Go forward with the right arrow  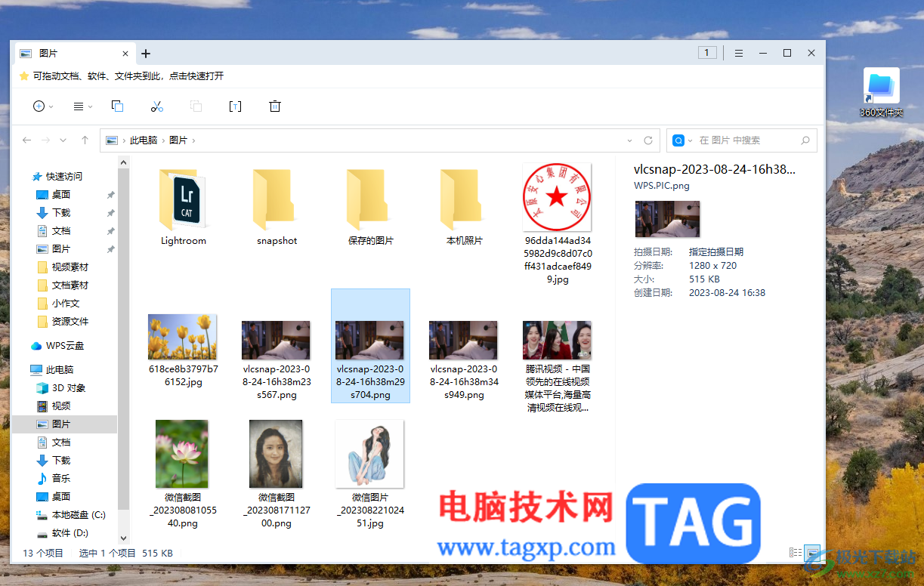tap(45, 140)
